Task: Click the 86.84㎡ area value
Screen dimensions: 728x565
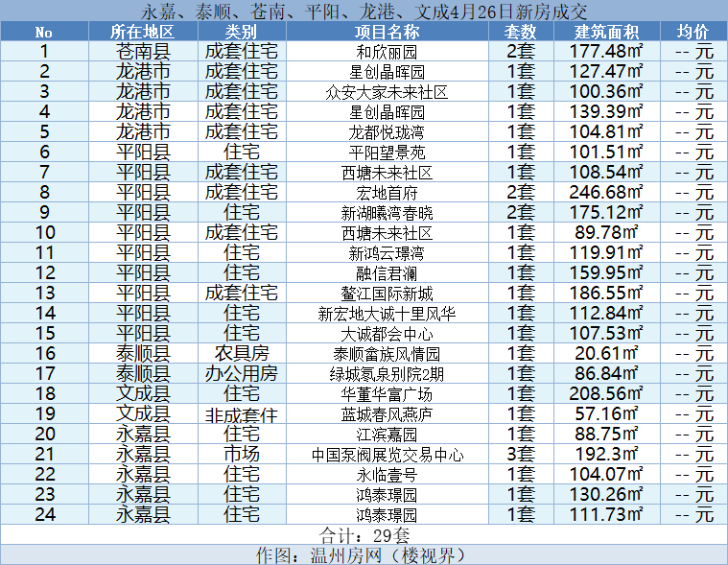Action: (606, 373)
